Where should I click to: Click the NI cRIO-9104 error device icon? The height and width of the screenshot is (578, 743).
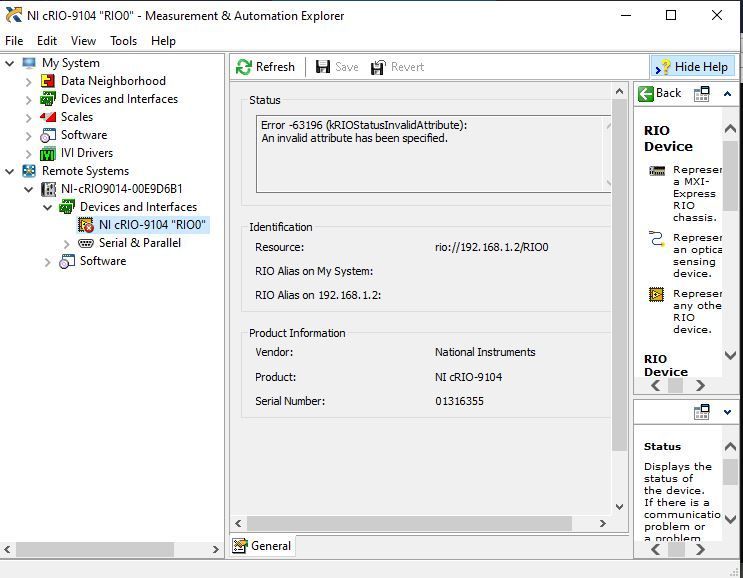pyautogui.click(x=86, y=225)
